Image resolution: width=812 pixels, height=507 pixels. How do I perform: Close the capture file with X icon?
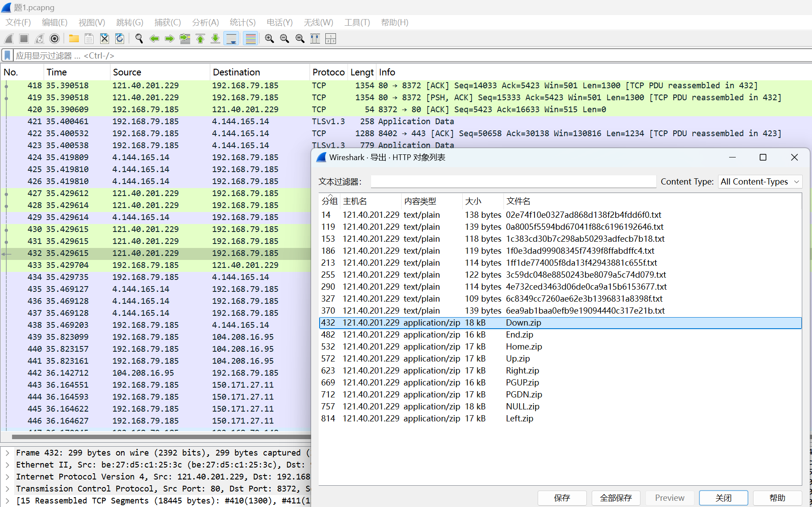coord(104,39)
